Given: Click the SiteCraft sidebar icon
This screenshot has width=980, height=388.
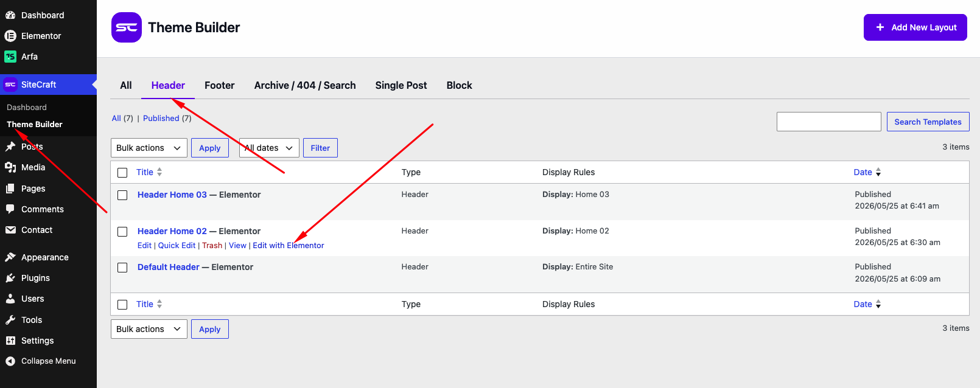Looking at the screenshot, I should tap(10, 85).
